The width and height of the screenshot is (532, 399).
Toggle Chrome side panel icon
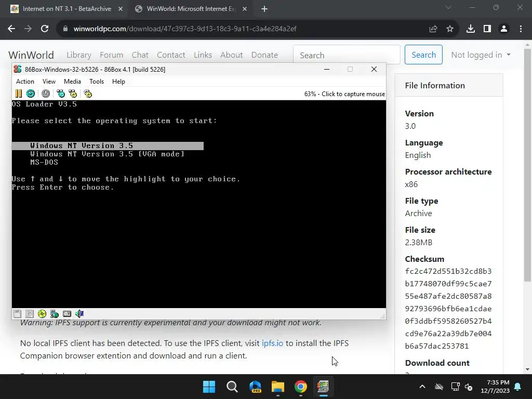click(487, 29)
